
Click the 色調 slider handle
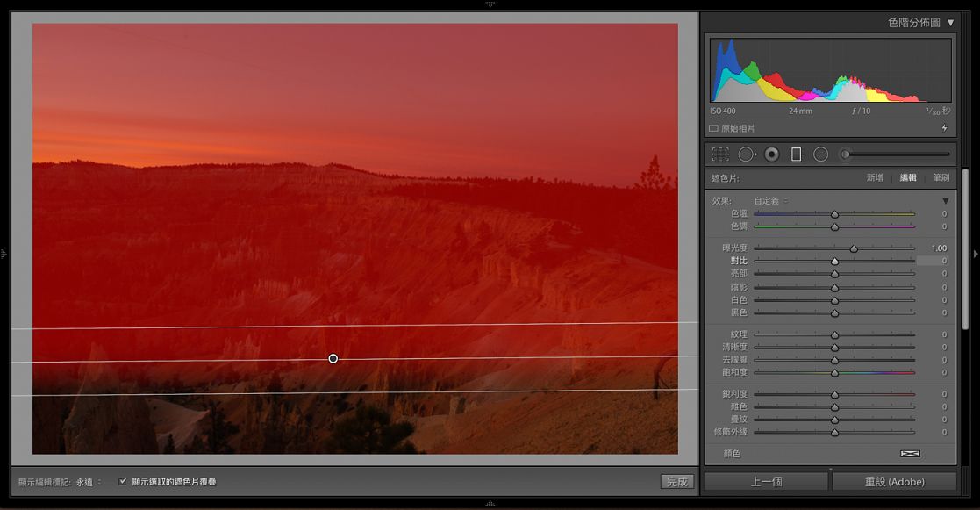tap(834, 226)
